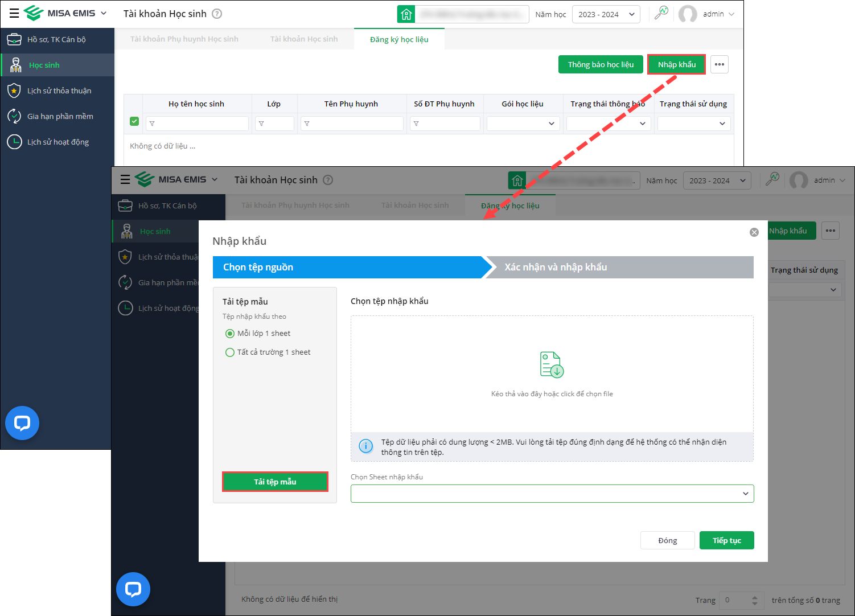Open Trạng thái sử dụng filter dropdown, back window
Viewport: 855px width, 616px height.
coord(694,123)
